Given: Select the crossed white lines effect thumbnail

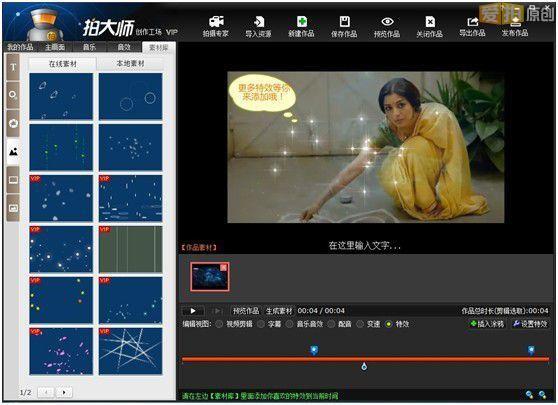Looking at the screenshot, I should tap(131, 351).
